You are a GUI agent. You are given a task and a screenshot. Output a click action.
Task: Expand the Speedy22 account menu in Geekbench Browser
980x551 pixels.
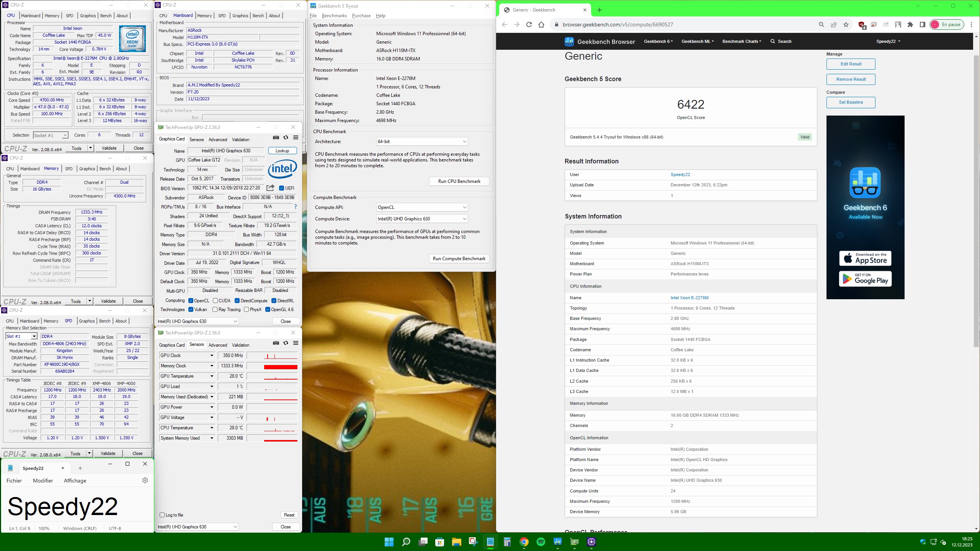(x=888, y=41)
